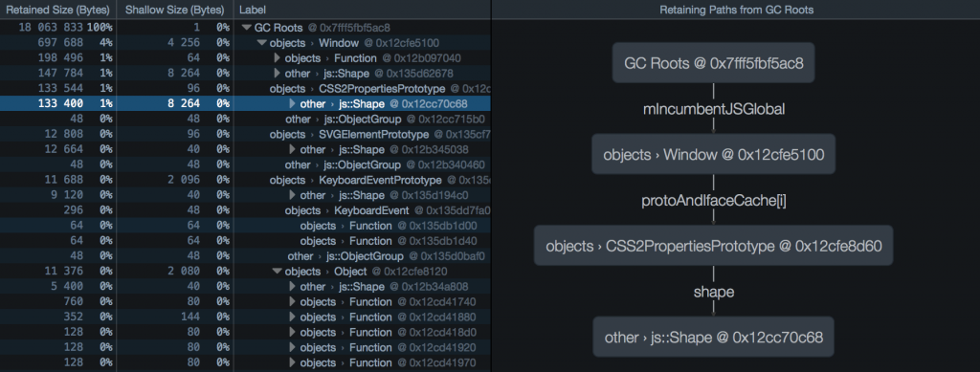Click the Label column header
This screenshot has height=372, width=980.
[x=363, y=10]
